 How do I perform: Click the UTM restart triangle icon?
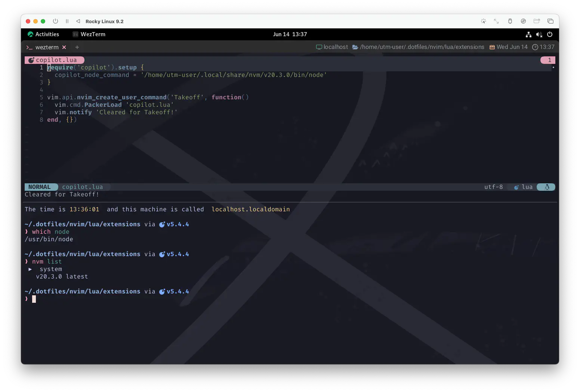(x=78, y=21)
